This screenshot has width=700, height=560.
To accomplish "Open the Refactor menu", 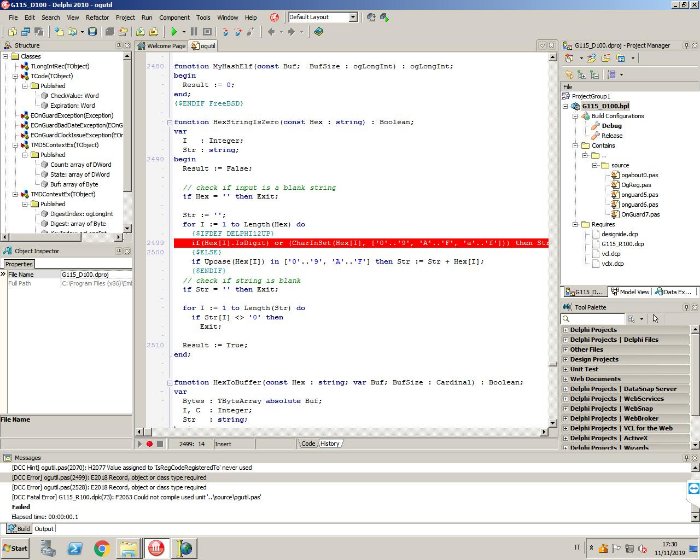I will 97,17.
